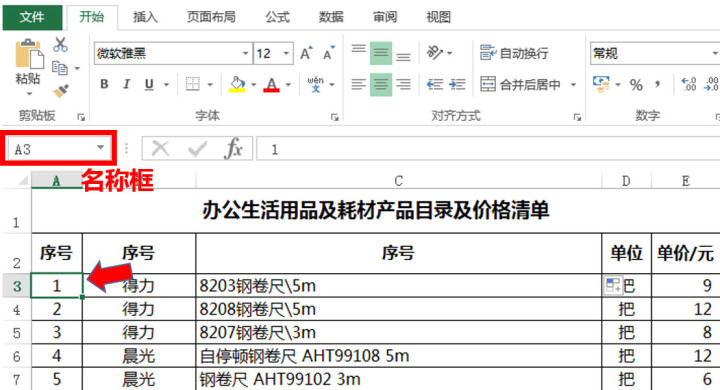Toggle Bold formatting
The width and height of the screenshot is (720, 390).
(x=104, y=84)
